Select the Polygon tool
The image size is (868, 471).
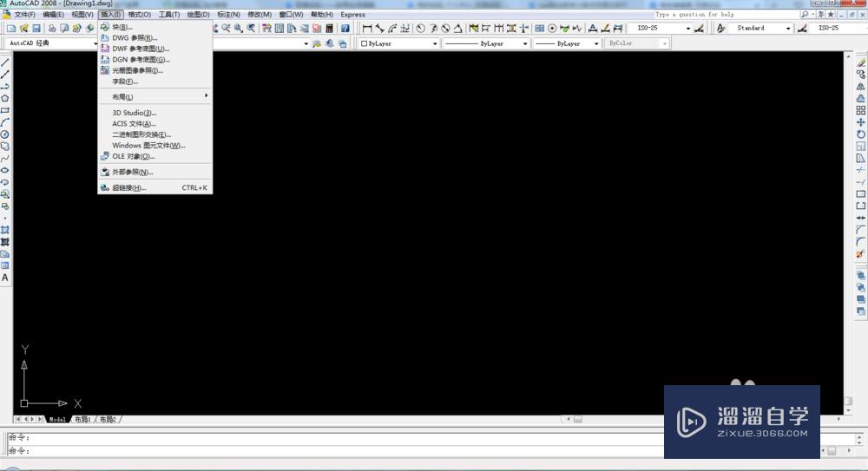coord(5,98)
